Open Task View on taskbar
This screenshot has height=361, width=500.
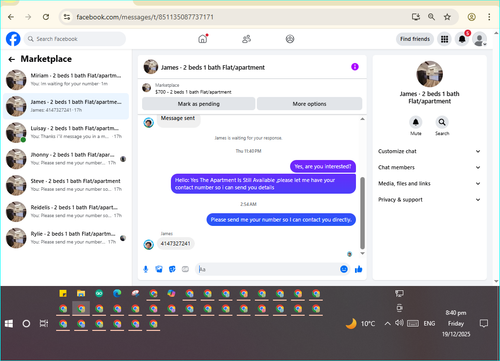44,324
